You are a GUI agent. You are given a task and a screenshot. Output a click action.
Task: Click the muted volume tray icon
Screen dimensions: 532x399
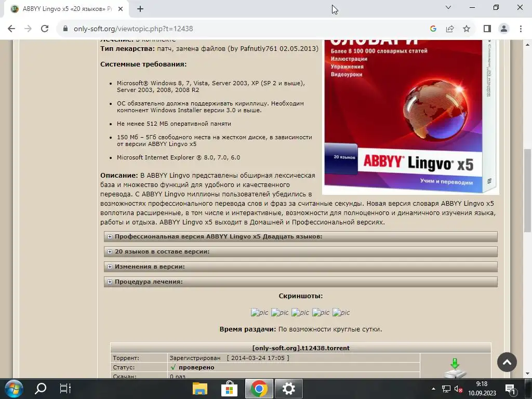pyautogui.click(x=458, y=389)
